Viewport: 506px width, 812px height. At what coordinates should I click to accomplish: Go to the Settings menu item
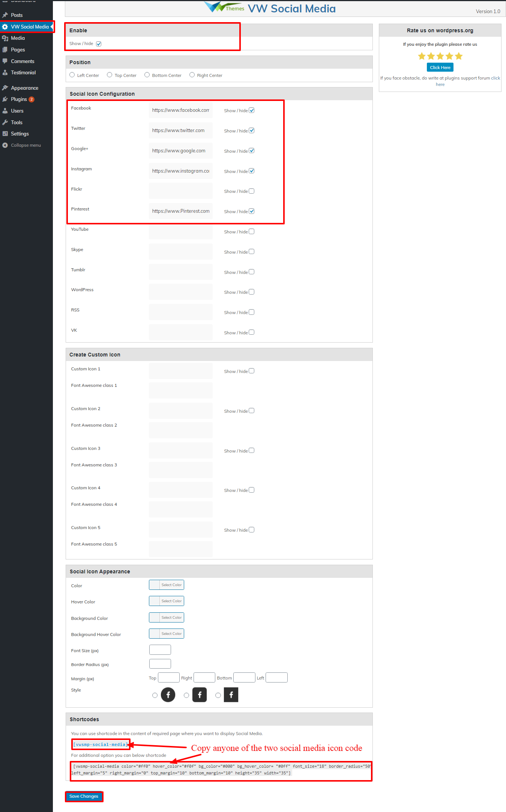tap(20, 134)
